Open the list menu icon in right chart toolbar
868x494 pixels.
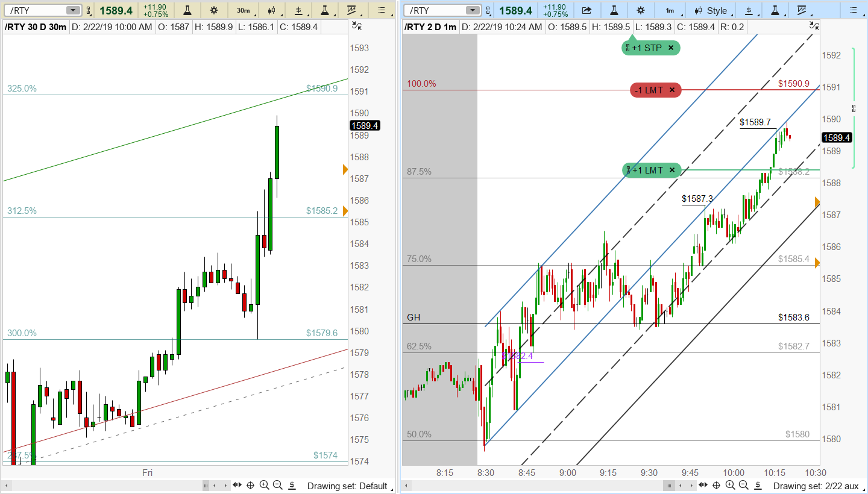pyautogui.click(x=853, y=10)
